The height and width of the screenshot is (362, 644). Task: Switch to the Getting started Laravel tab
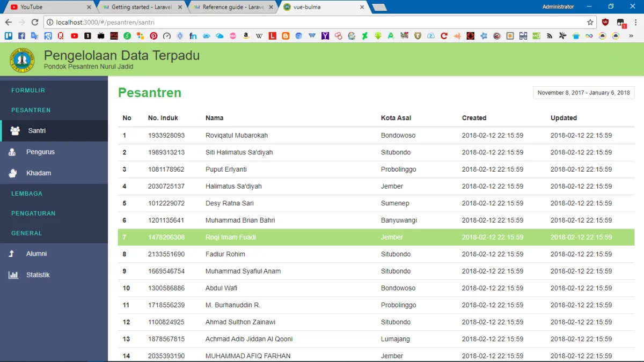(x=141, y=7)
